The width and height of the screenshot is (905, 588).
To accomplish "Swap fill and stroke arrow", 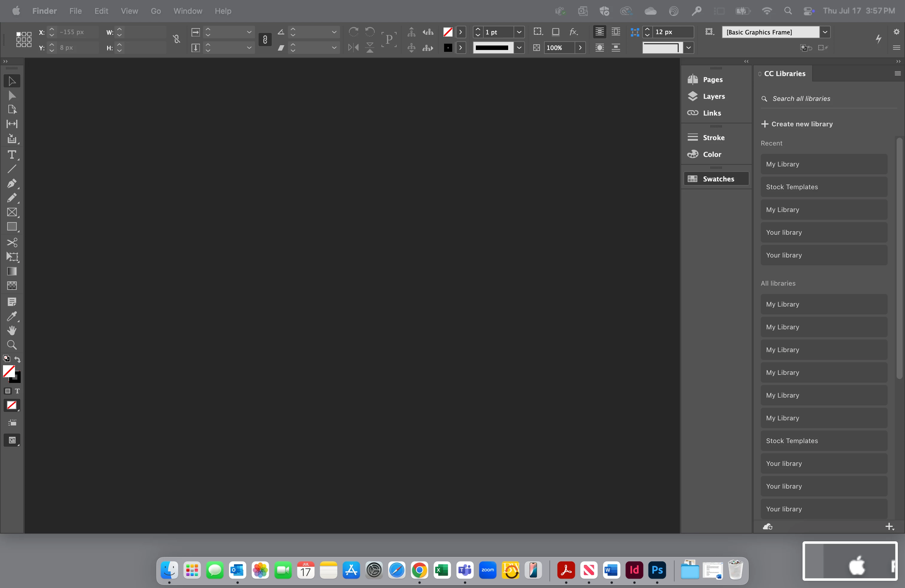I will [x=17, y=359].
